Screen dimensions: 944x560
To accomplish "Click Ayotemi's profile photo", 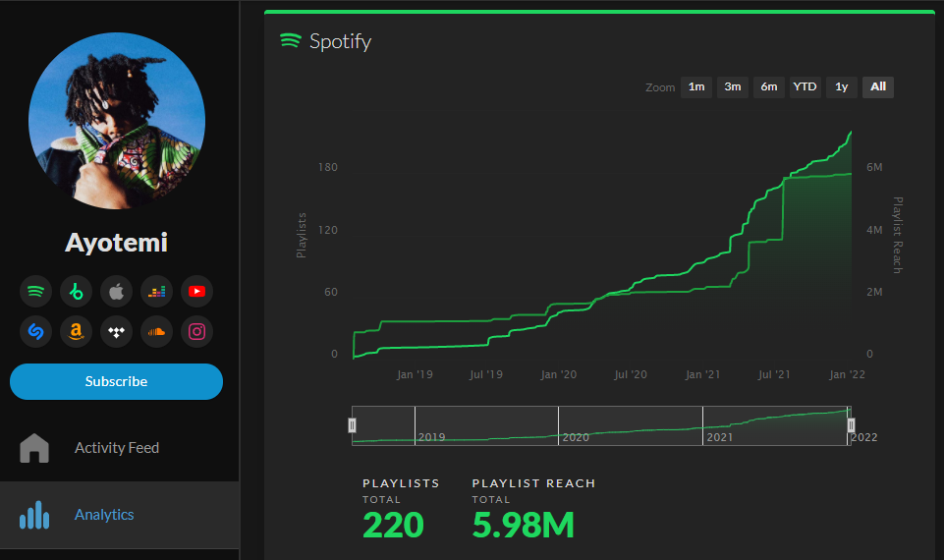I will [x=117, y=121].
